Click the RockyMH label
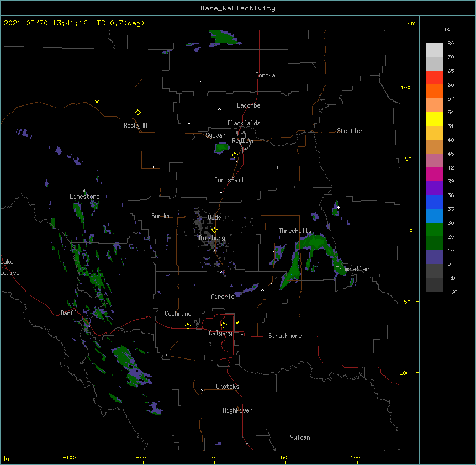The image size is (476, 465). [x=135, y=125]
